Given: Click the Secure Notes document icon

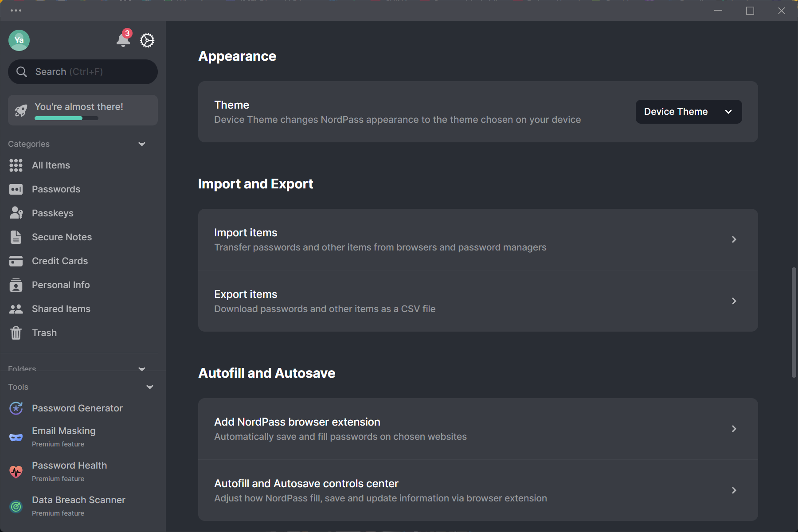Looking at the screenshot, I should [x=16, y=237].
